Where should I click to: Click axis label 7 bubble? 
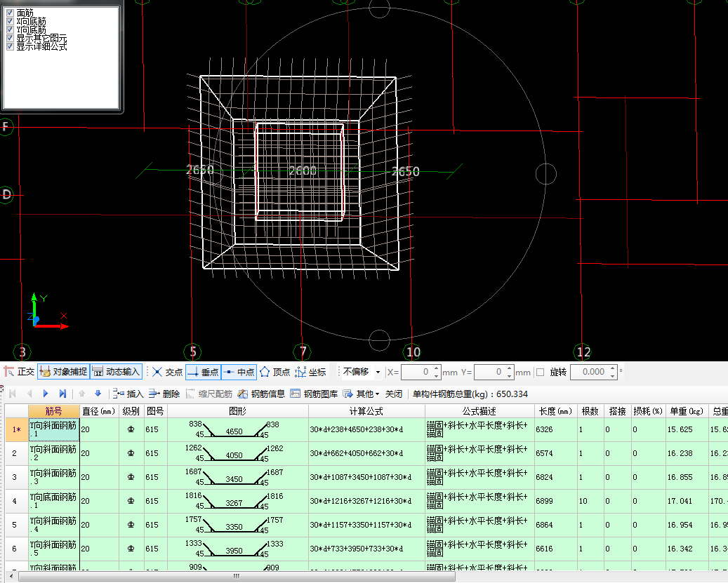coord(303,352)
